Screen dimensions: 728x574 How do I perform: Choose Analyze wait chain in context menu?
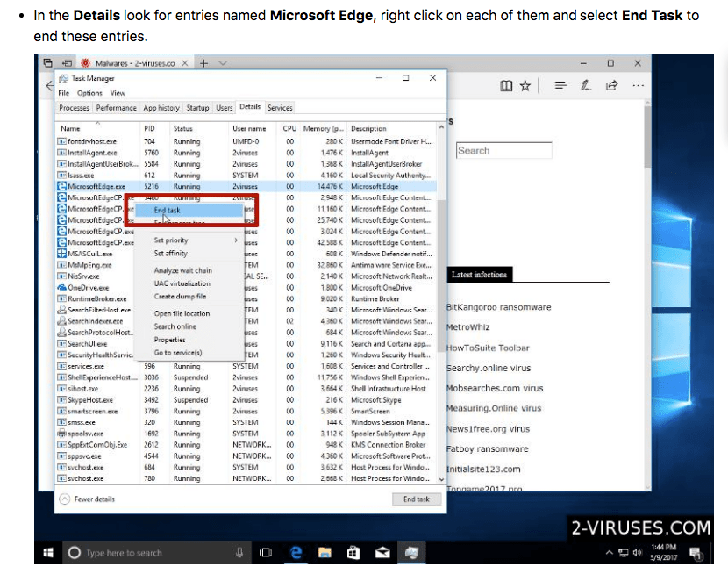[189, 270]
